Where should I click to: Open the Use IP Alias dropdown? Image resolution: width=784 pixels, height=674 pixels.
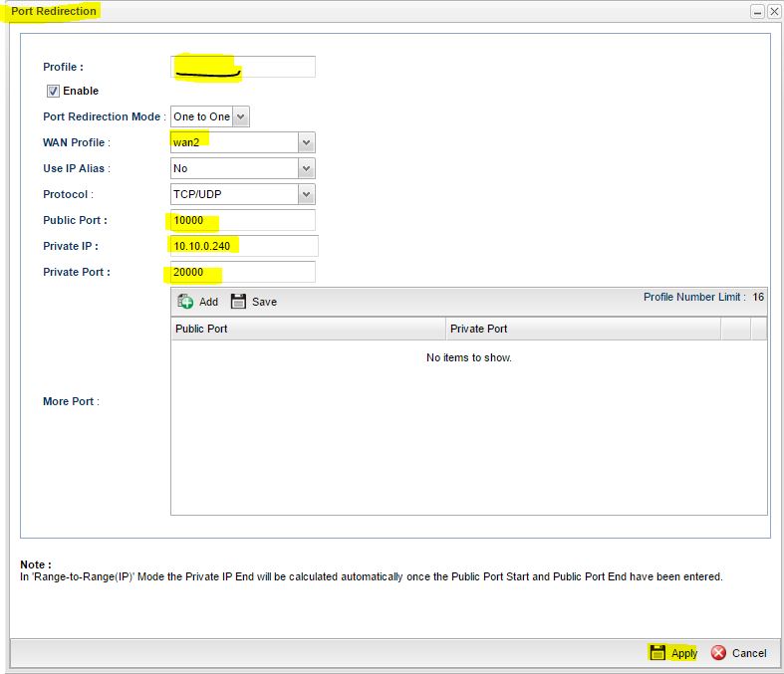pos(307,168)
